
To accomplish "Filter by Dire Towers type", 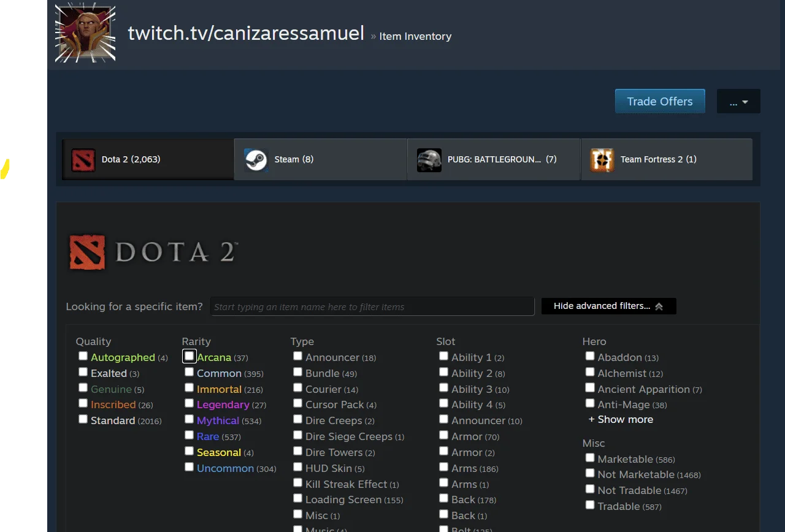I will pos(297,451).
